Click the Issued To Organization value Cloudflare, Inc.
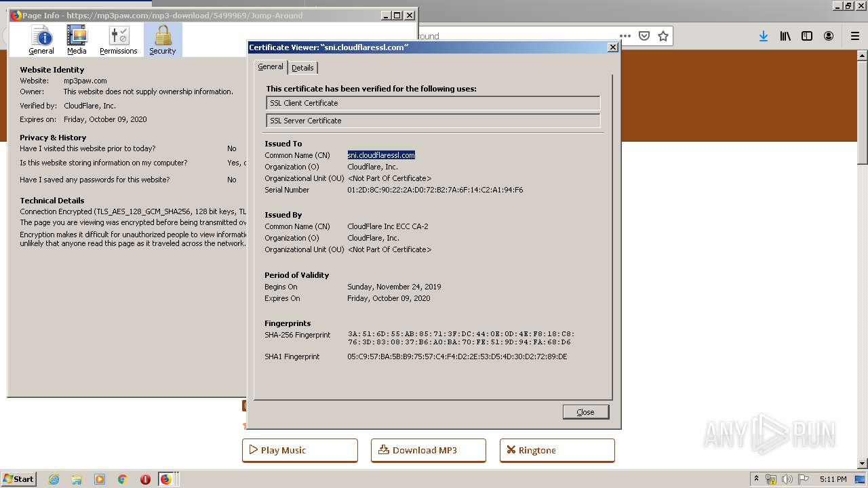The width and height of the screenshot is (868, 488). pos(372,167)
